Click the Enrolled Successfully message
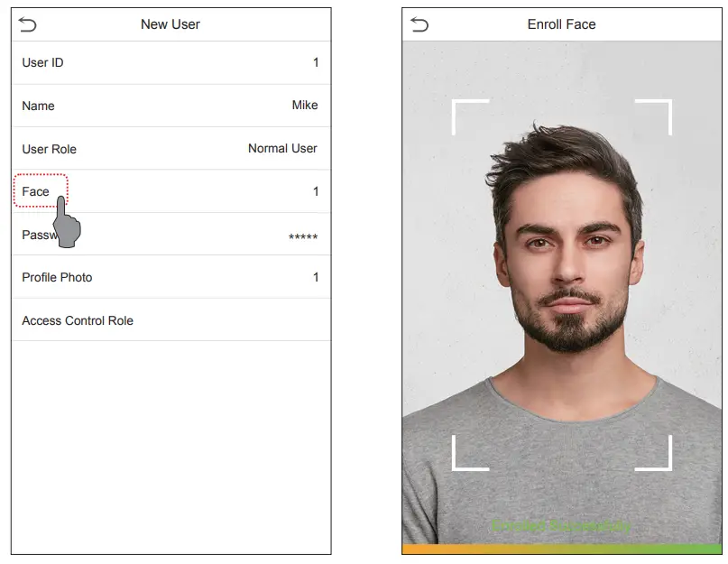This screenshot has height=564, width=728. (561, 526)
